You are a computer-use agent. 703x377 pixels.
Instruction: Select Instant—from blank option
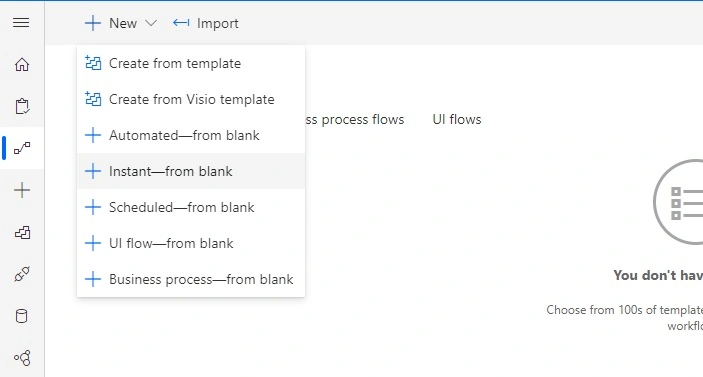click(191, 171)
